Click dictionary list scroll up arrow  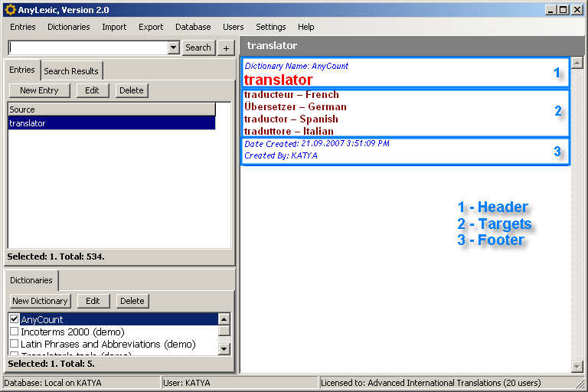[224, 319]
